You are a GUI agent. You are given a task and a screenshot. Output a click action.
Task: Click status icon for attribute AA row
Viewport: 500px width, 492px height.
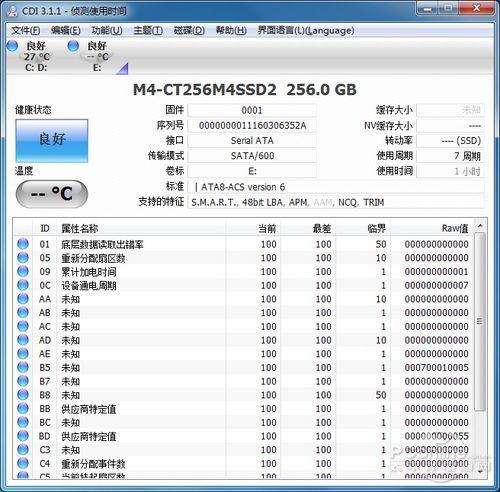[23, 299]
